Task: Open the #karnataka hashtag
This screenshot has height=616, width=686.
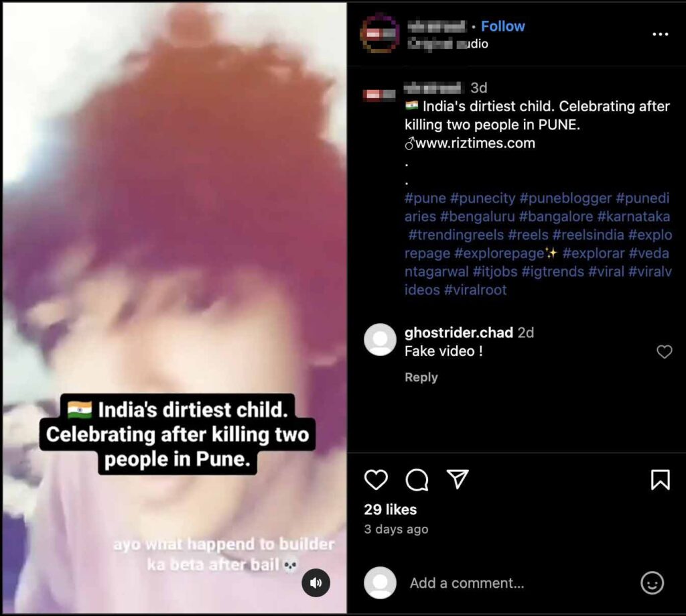Action: pyautogui.click(x=634, y=217)
